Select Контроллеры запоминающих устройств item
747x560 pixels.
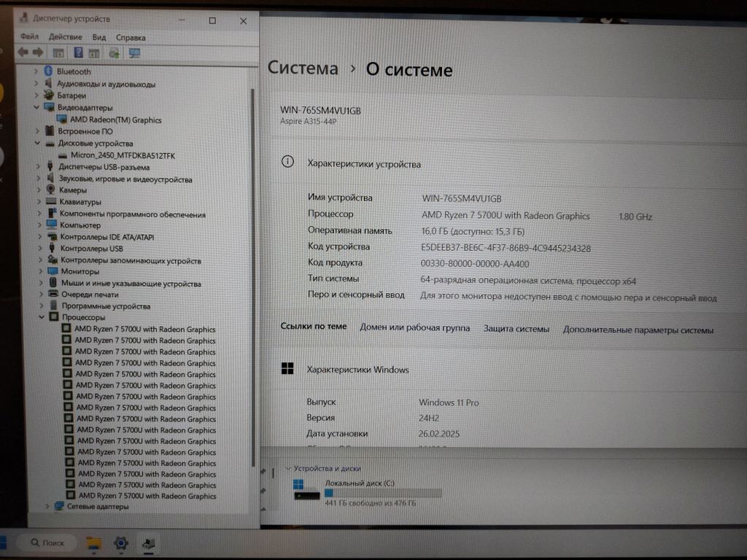point(131,260)
